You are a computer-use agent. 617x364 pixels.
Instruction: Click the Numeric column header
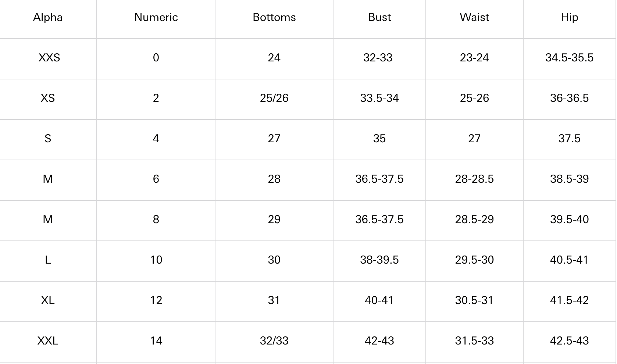pyautogui.click(x=156, y=17)
